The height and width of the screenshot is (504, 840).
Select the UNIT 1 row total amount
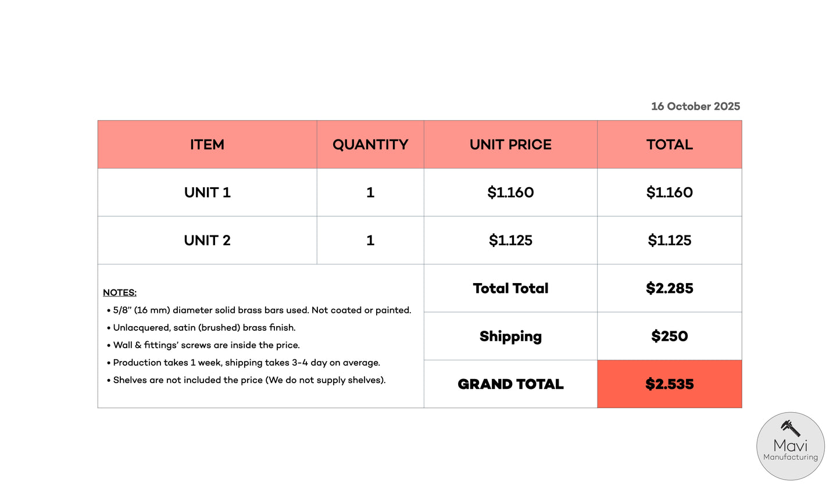[669, 192]
